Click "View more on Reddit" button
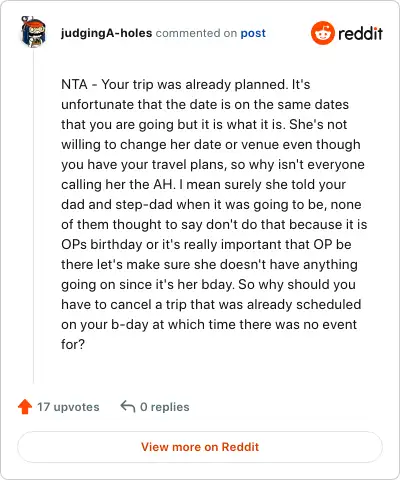This screenshot has width=400, height=480. pyautogui.click(x=200, y=447)
